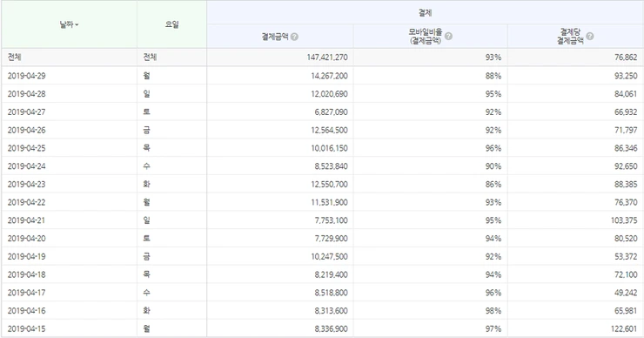Viewport: 644px width, 338px height.
Task: Click per-payment value 49,242
Action: 626,293
